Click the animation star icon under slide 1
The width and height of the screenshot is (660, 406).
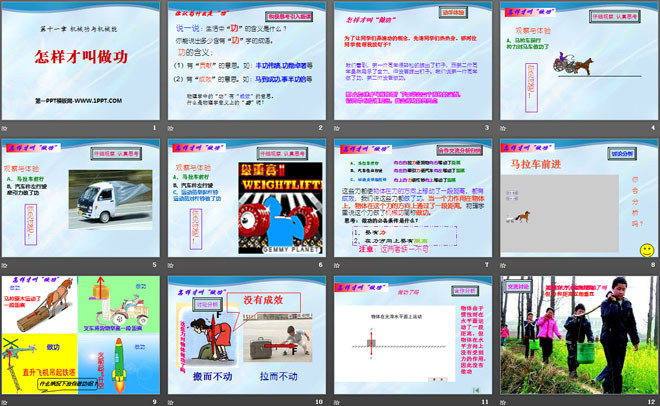click(x=4, y=128)
